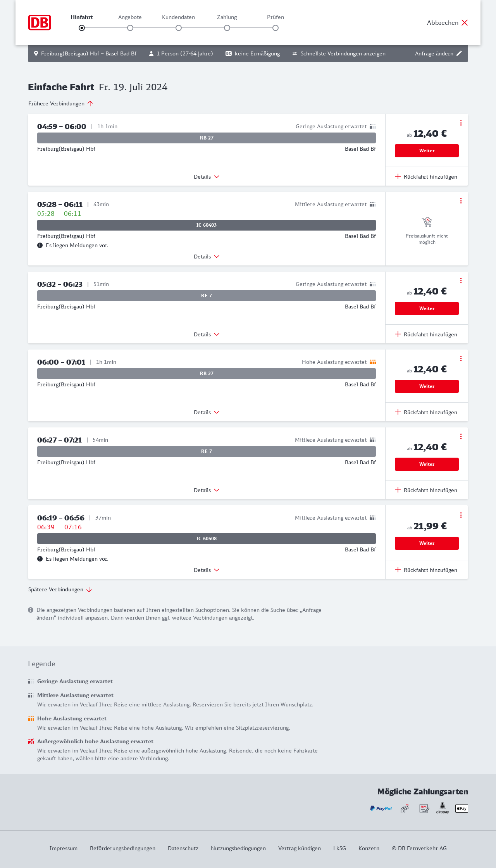Click pencil icon next to Anfrage ändern

459,53
